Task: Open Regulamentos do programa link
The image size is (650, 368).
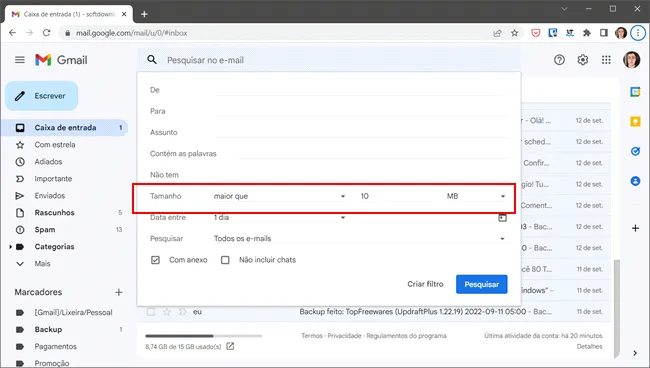Action: pyautogui.click(x=406, y=336)
